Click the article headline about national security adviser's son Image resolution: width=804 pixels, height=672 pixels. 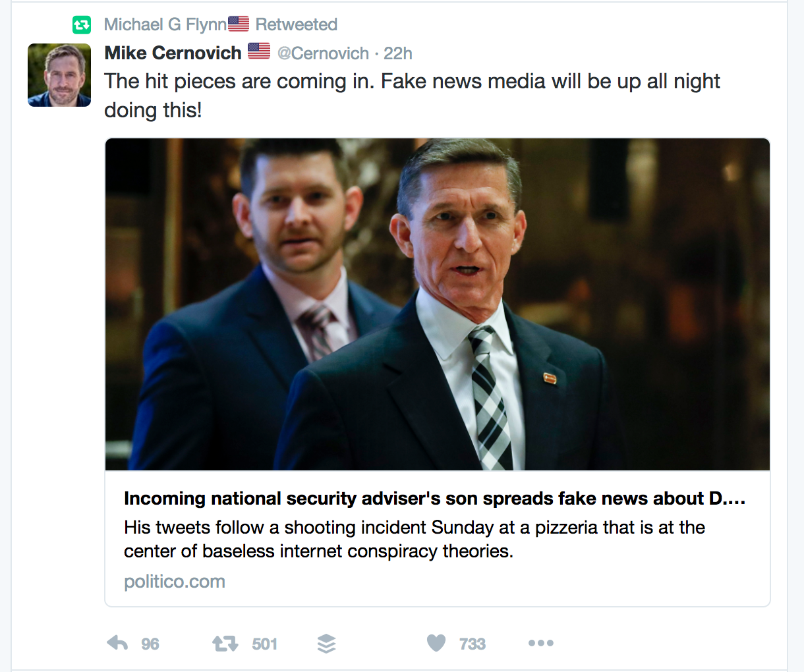pos(434,499)
